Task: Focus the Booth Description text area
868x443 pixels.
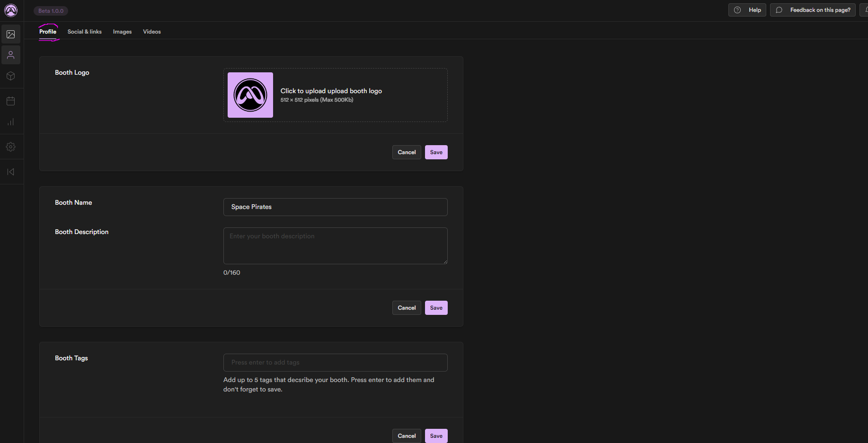Action: pos(335,246)
